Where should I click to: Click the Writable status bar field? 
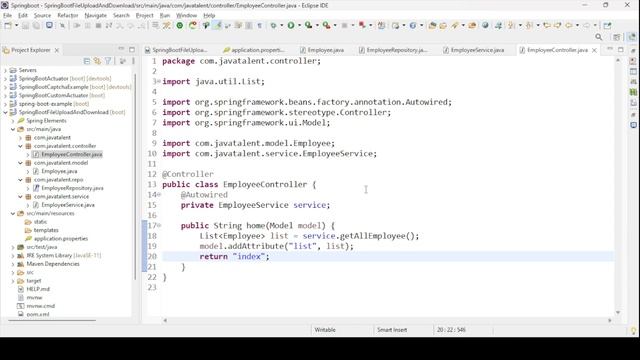(x=325, y=330)
